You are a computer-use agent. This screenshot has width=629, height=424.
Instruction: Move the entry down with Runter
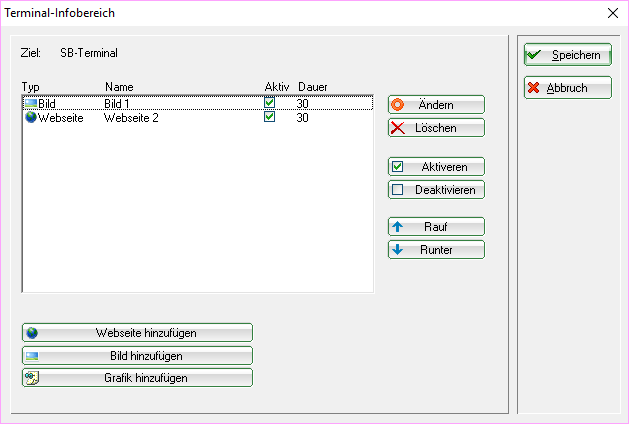click(436, 250)
